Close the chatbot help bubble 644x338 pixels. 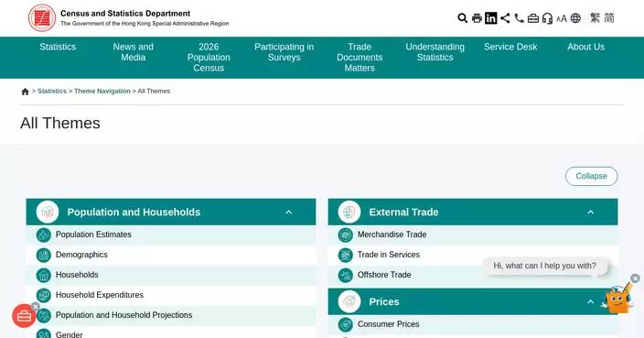635,278
